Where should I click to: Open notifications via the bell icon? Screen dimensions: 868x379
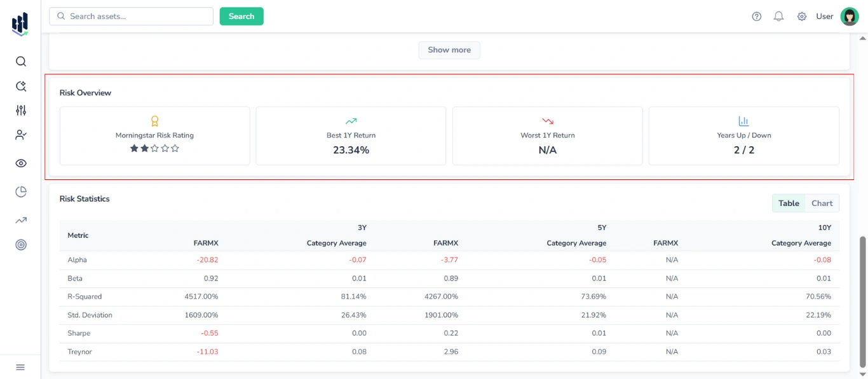coord(778,16)
